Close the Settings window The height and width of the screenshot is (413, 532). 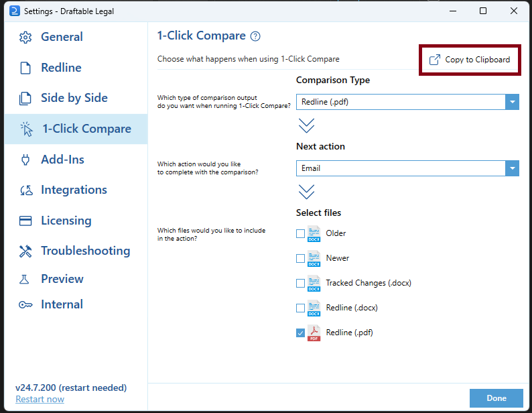(514, 11)
